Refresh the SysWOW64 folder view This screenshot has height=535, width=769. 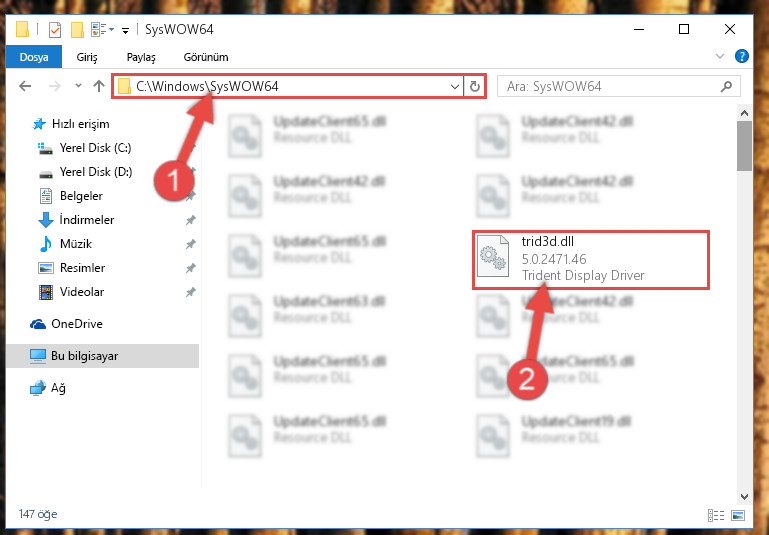(474, 87)
